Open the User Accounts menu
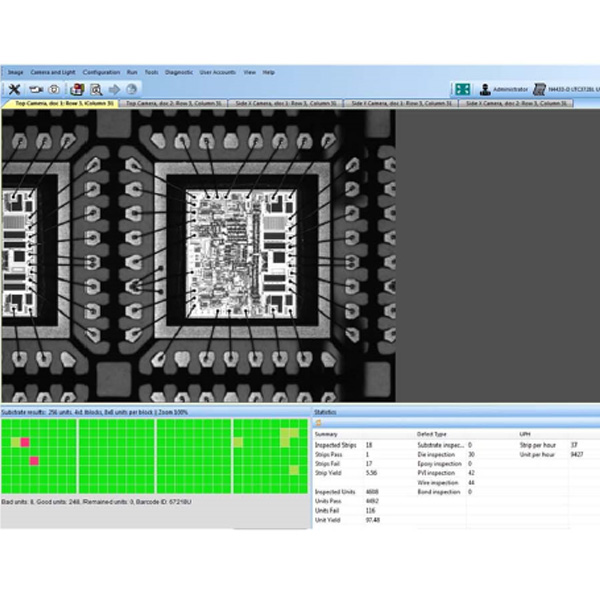This screenshot has height=600, width=600. point(217,72)
